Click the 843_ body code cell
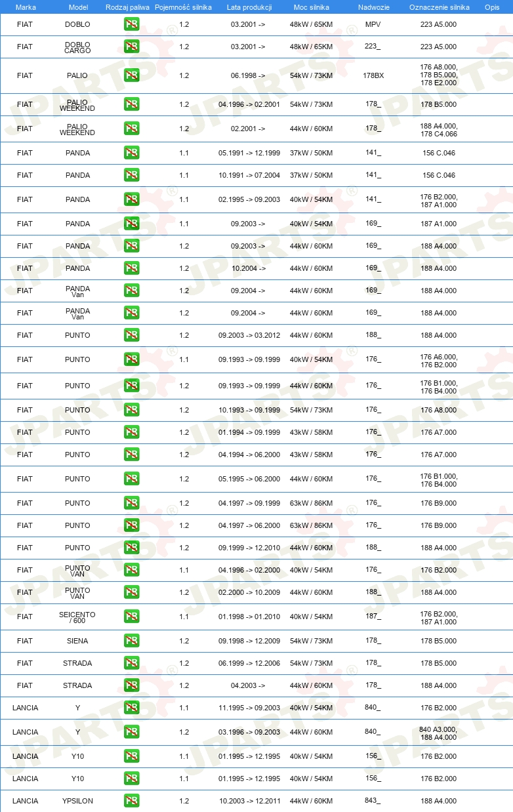The height and width of the screenshot is (812, 513). pos(373,801)
